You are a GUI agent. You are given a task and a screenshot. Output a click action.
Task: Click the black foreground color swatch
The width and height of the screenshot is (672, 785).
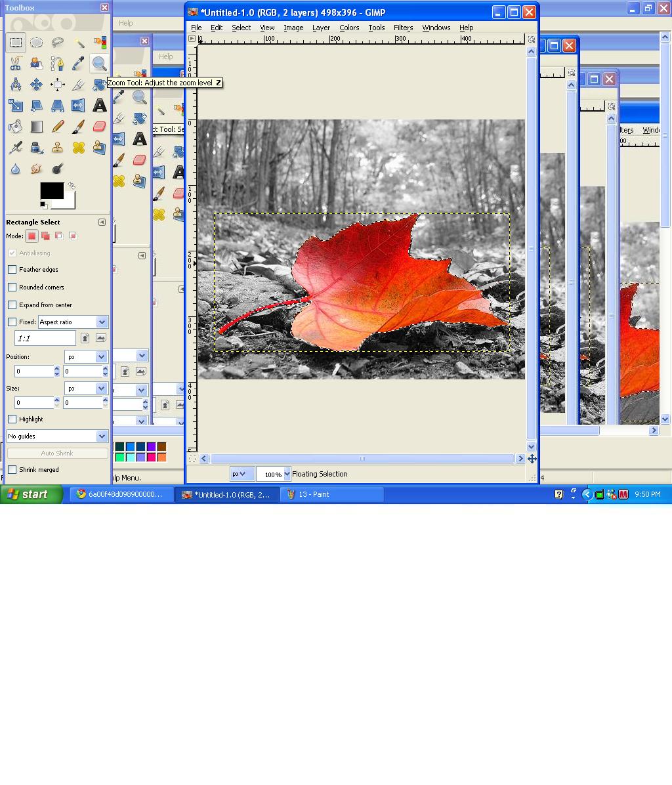[x=52, y=191]
